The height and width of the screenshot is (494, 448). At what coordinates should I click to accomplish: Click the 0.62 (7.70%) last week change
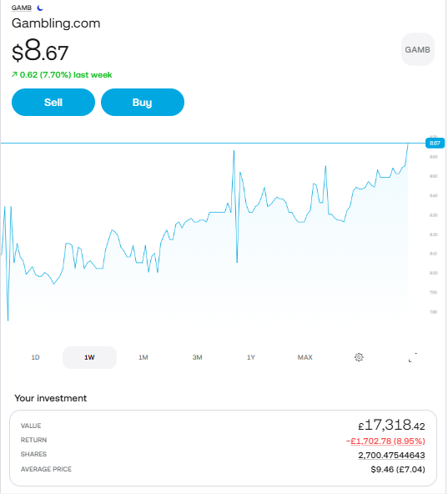[62, 75]
